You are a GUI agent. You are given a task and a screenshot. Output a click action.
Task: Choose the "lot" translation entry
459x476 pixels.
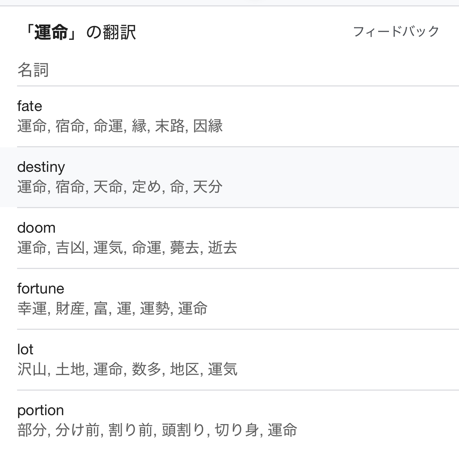25,349
